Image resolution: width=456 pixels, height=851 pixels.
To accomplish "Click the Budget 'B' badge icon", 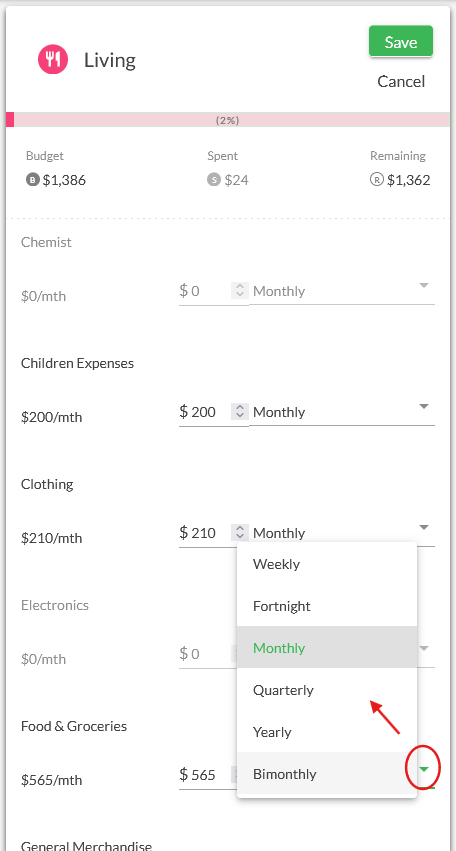I will (x=33, y=180).
